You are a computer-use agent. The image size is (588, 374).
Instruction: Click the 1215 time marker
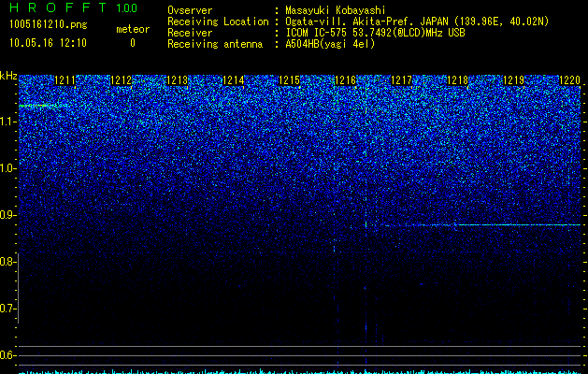[x=290, y=80]
